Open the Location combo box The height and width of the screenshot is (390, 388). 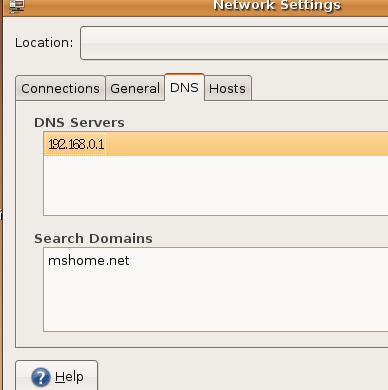(x=234, y=43)
